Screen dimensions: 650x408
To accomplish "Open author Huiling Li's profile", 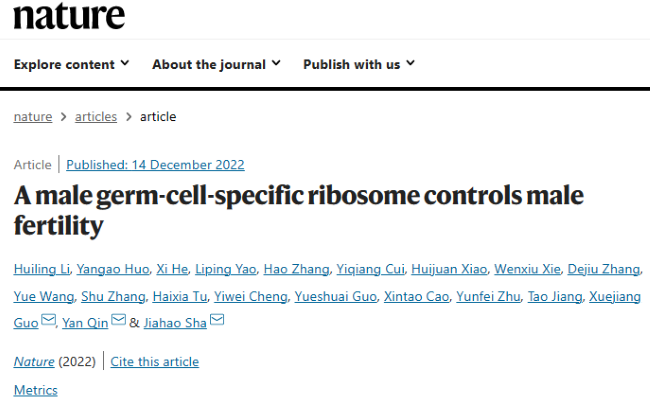I will pyautogui.click(x=41, y=269).
